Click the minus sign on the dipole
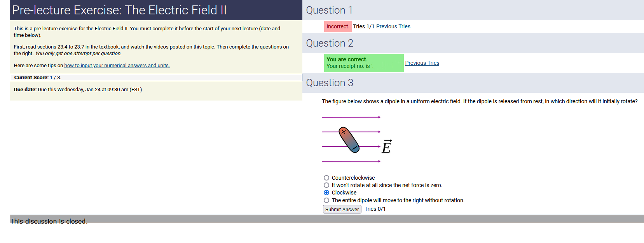Viewport: 644px width, 243px height. tap(354, 148)
